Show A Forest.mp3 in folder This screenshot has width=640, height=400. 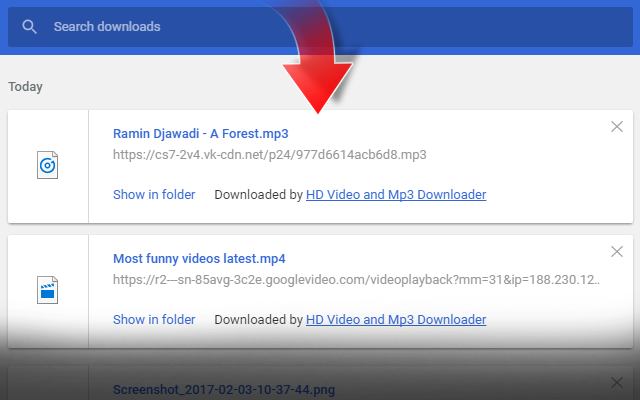pyautogui.click(x=154, y=195)
